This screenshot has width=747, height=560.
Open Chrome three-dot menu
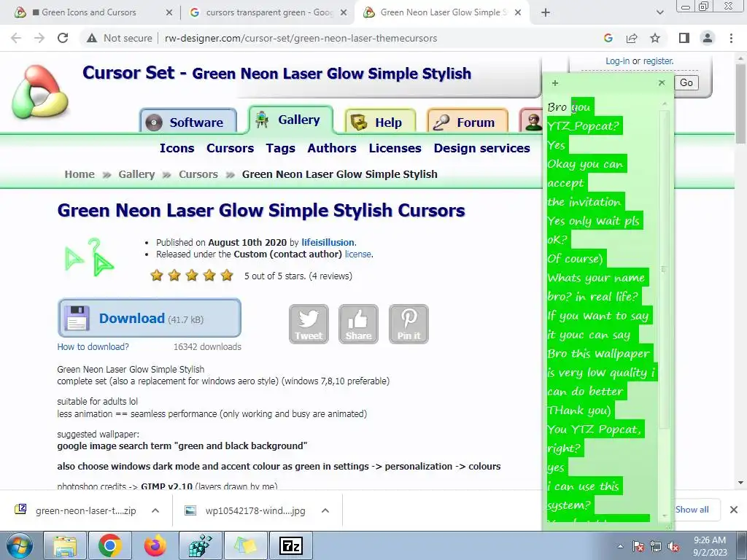click(731, 38)
